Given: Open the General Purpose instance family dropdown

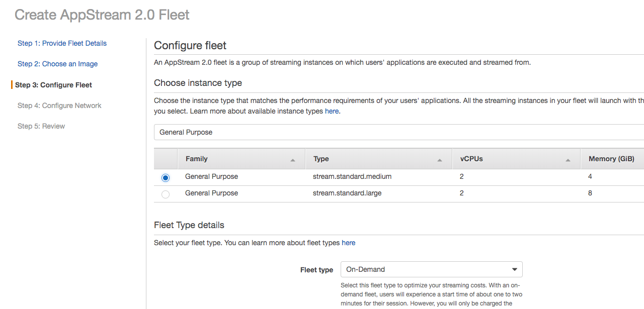Looking at the screenshot, I should click(x=398, y=132).
